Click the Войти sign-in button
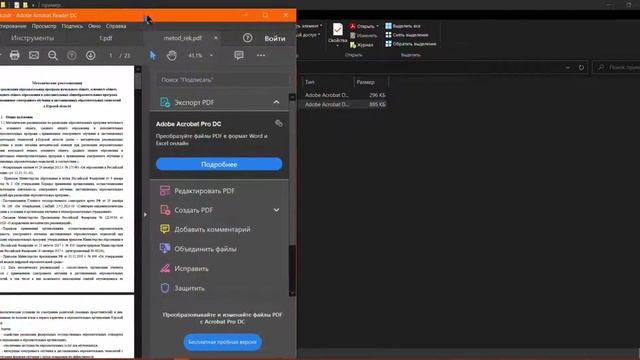The width and height of the screenshot is (640, 360). [275, 38]
